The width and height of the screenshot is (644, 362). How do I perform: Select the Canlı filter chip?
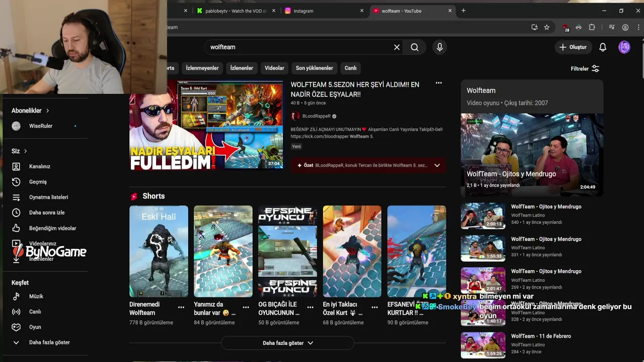351,68
